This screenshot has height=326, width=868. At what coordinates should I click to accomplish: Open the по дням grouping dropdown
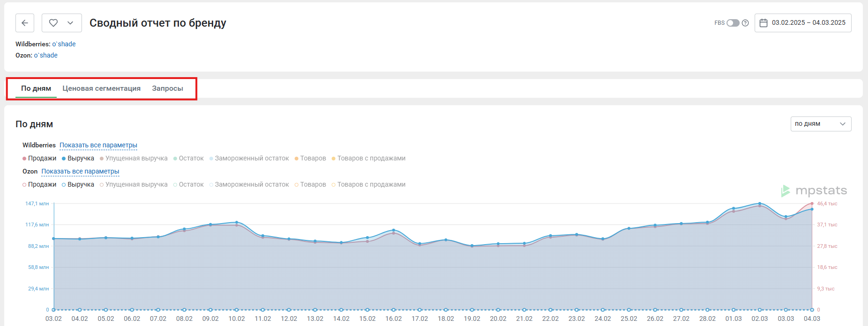pyautogui.click(x=821, y=124)
